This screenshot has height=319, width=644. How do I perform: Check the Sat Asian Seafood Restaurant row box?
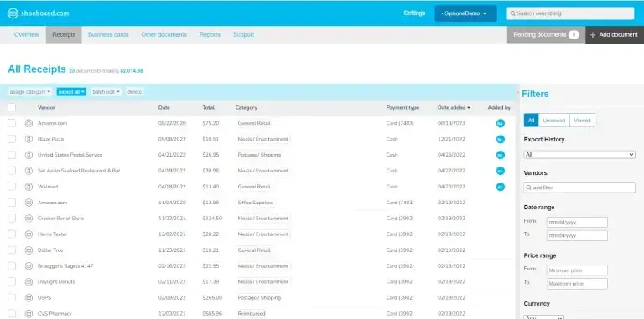click(x=12, y=171)
